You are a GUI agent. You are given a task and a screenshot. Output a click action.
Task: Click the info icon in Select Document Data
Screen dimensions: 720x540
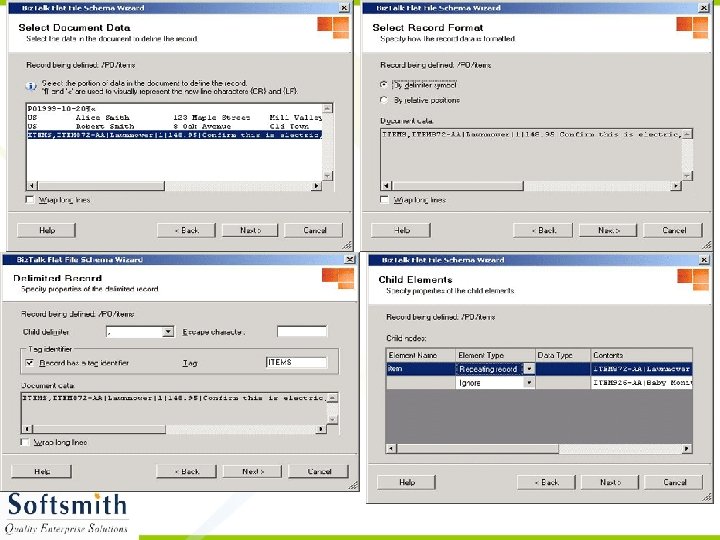point(30,86)
